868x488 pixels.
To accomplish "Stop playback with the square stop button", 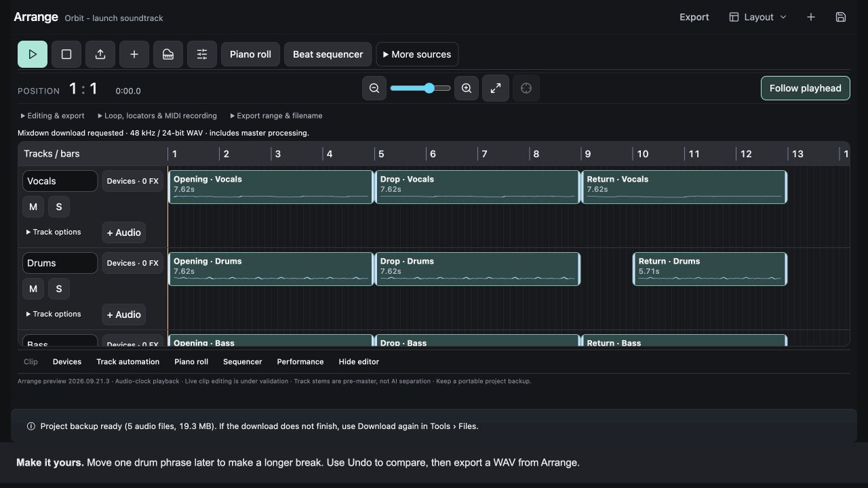I will [66, 54].
